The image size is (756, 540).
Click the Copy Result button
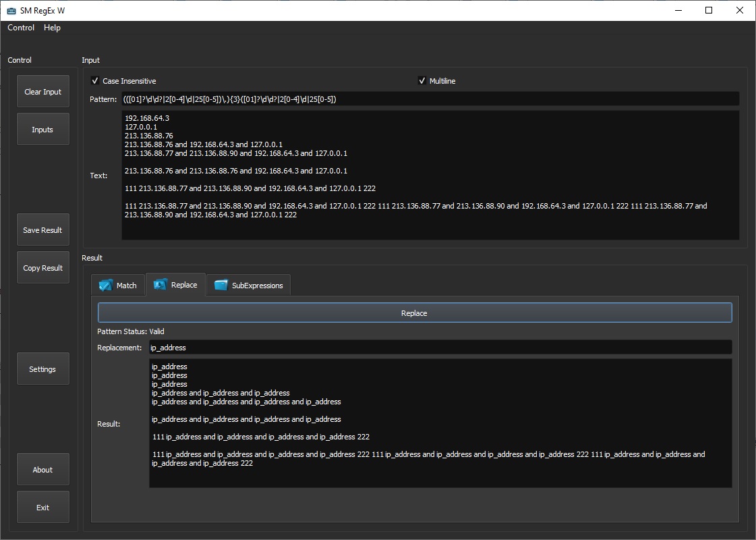click(43, 267)
